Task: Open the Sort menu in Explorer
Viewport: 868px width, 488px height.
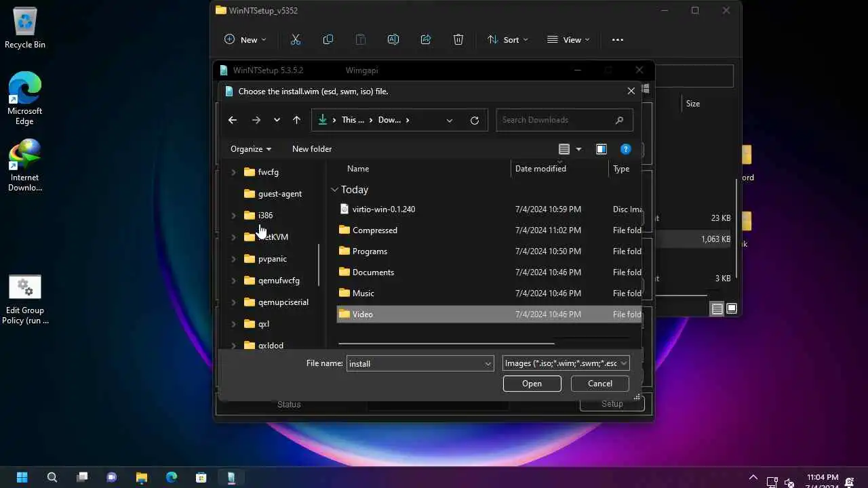Action: (507, 39)
